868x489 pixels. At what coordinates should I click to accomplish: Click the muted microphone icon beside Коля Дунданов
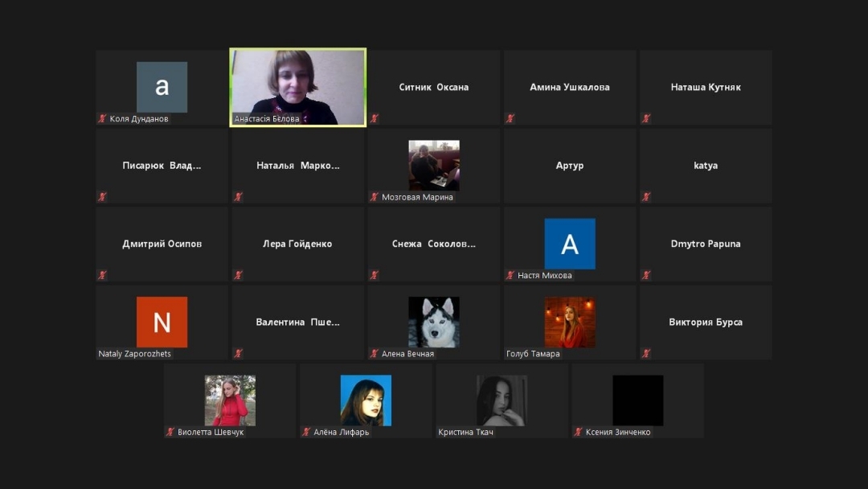point(102,118)
